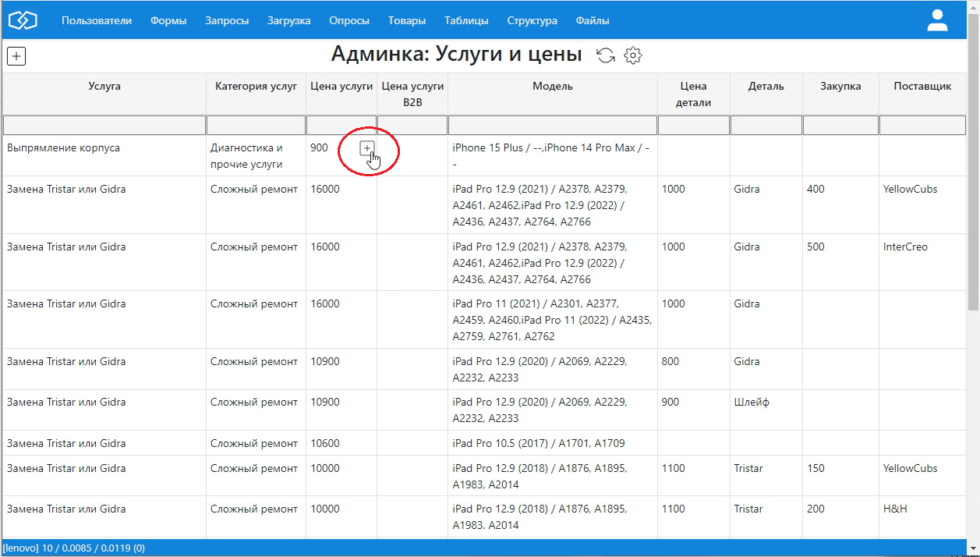Click the detail price 800 cell

[x=694, y=369]
